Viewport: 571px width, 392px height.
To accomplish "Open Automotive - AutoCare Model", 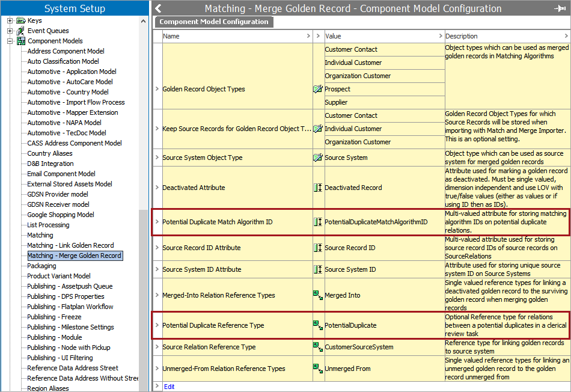I will point(70,82).
